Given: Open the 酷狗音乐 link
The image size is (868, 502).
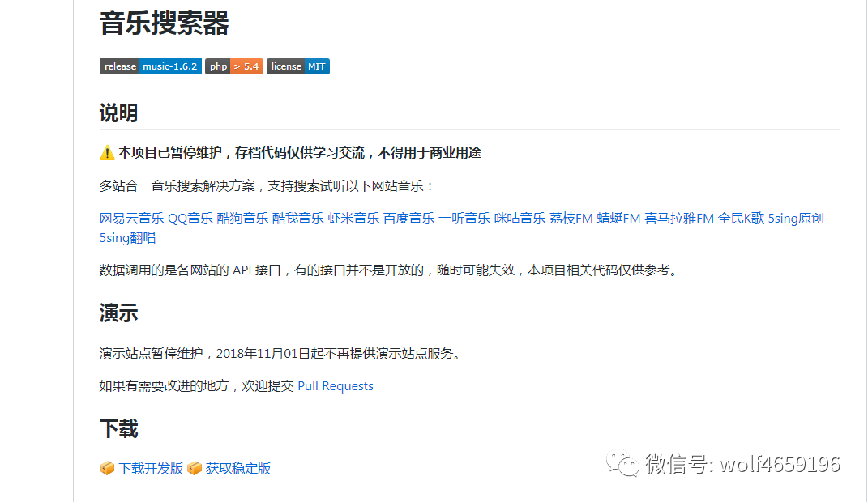Looking at the screenshot, I should click(242, 219).
